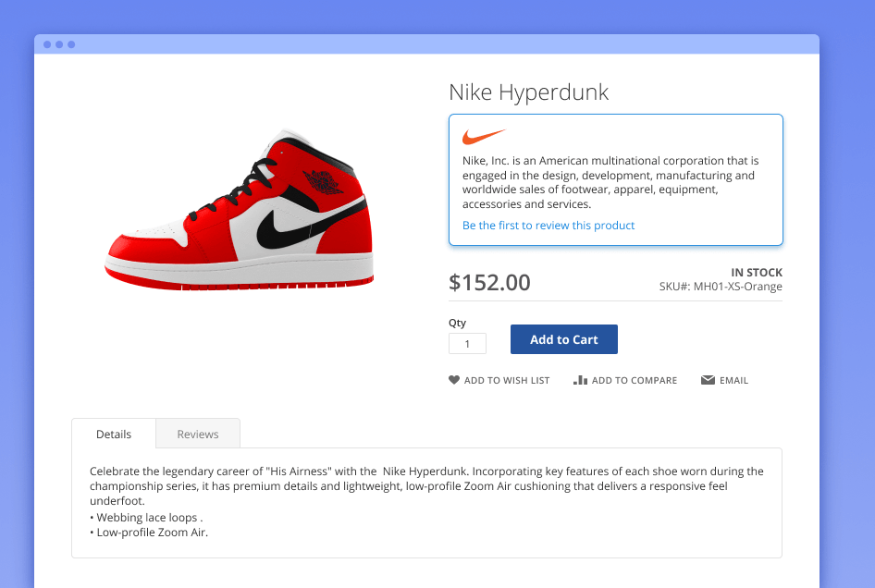Click the email envelope icon
The height and width of the screenshot is (588, 875).
point(708,380)
